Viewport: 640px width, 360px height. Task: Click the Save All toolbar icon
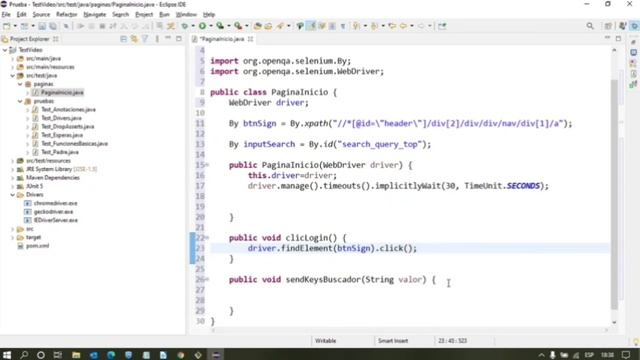(x=53, y=26)
